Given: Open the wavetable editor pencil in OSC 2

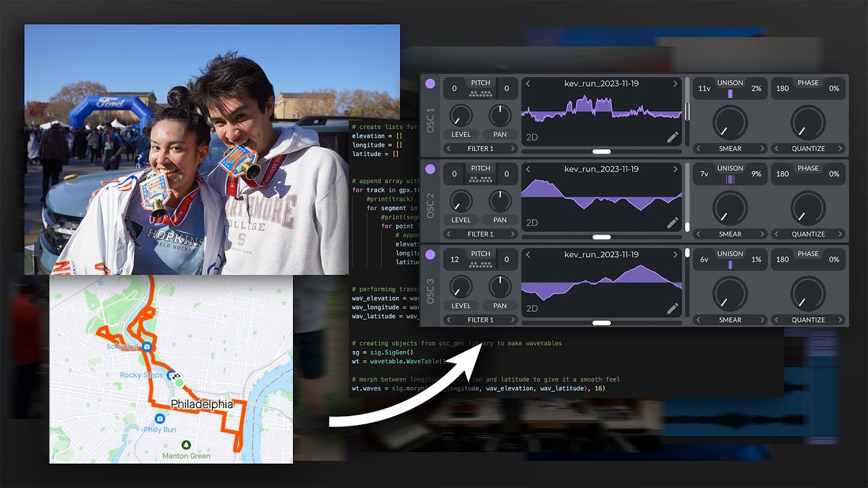Looking at the screenshot, I should (672, 222).
